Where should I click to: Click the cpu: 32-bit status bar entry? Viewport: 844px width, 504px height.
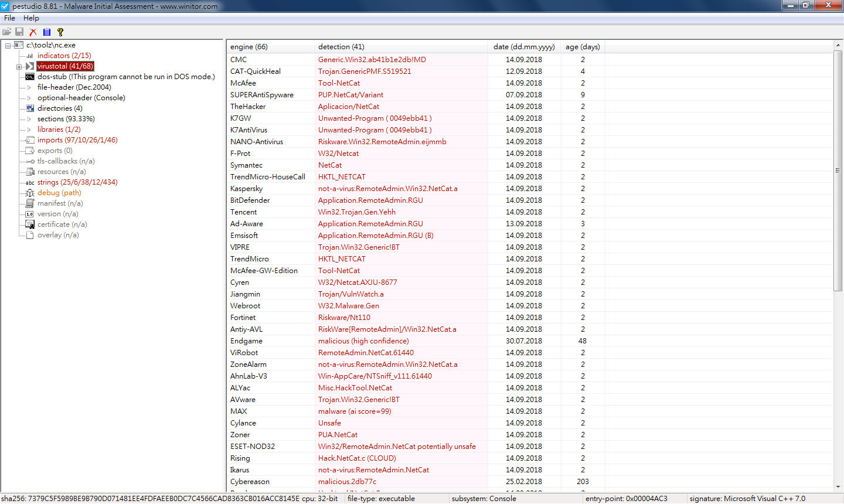click(319, 499)
